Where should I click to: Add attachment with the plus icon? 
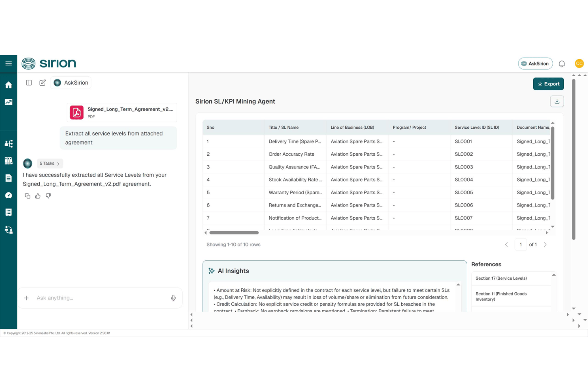26,298
